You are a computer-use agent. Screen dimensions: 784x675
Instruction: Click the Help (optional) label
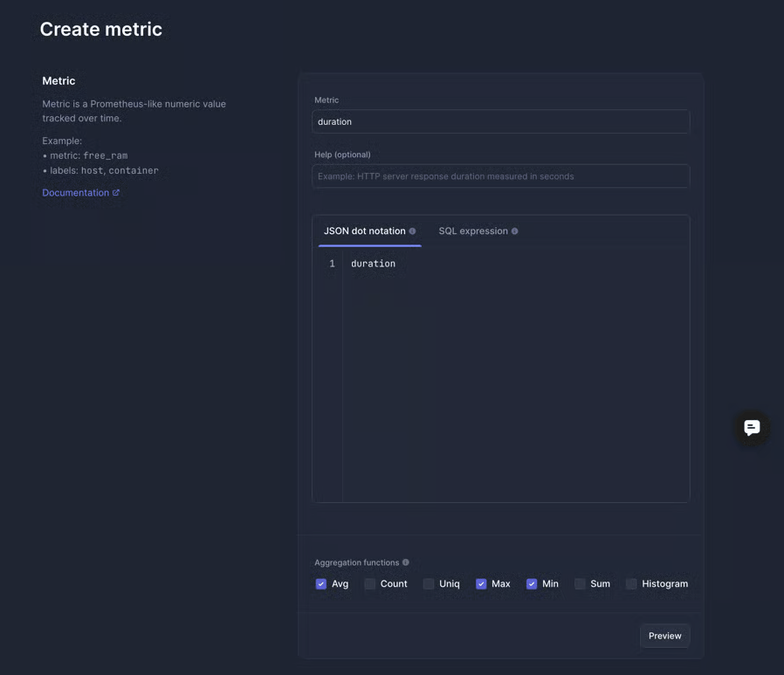pos(342,155)
